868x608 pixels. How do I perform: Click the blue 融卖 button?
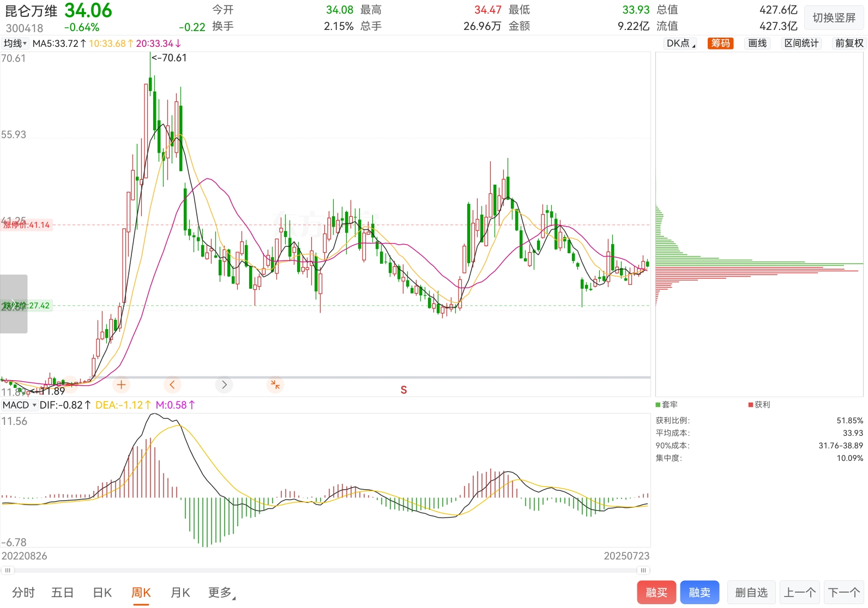tap(700, 592)
